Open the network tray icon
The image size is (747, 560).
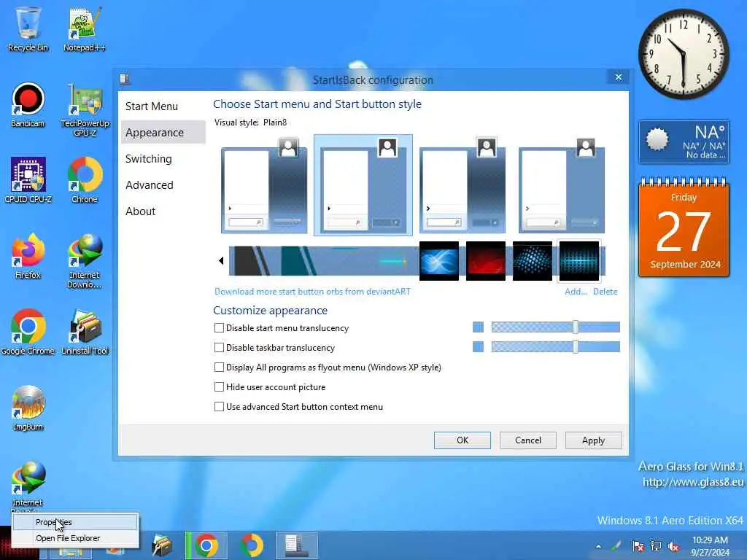tap(656, 546)
